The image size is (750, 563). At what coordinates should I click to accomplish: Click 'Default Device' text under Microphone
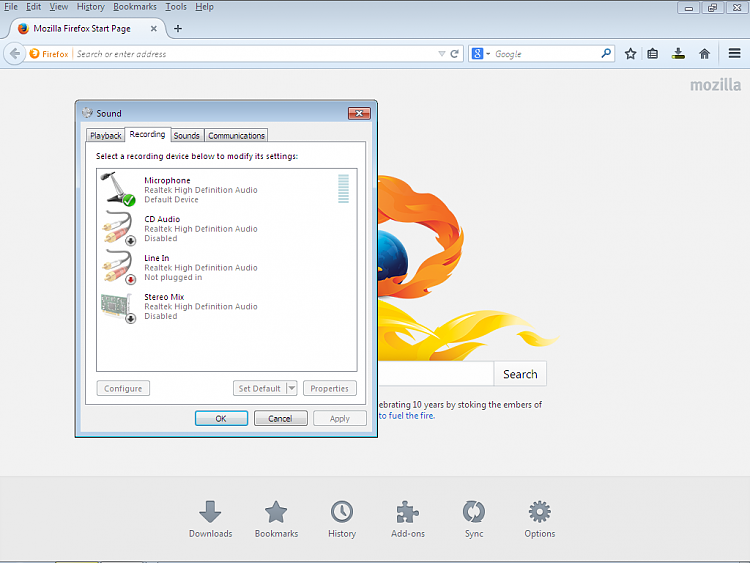pos(171,199)
